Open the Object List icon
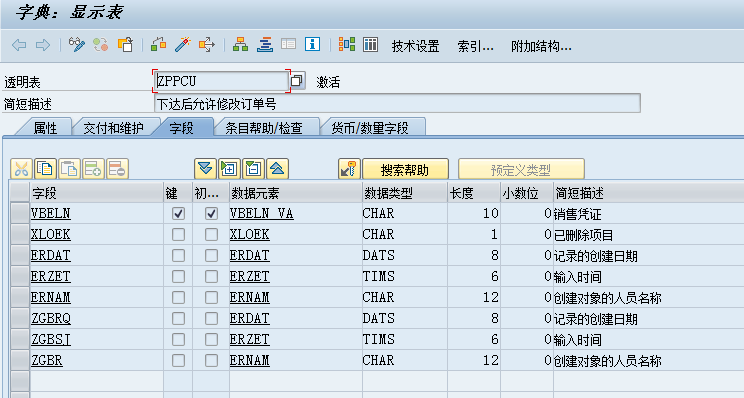The image size is (744, 398). tap(265, 45)
